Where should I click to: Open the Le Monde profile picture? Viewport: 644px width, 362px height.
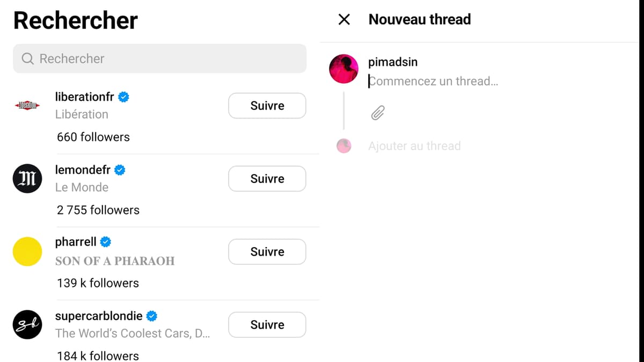click(x=27, y=179)
